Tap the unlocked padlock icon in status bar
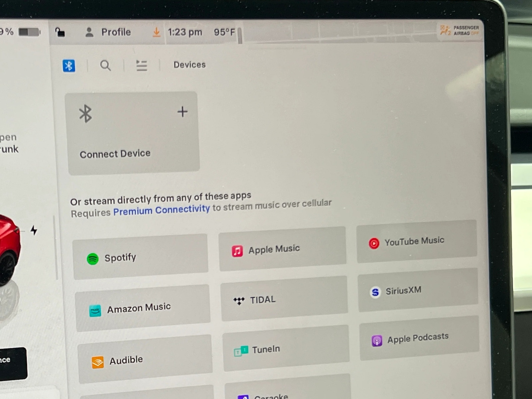This screenshot has height=399, width=532. 60,32
